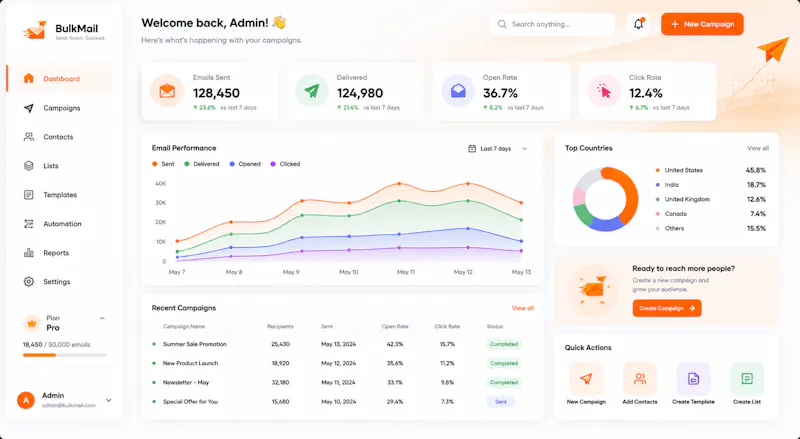Click the promo flying envelope illustration
This screenshot has width=800, height=439.
coord(593,289)
